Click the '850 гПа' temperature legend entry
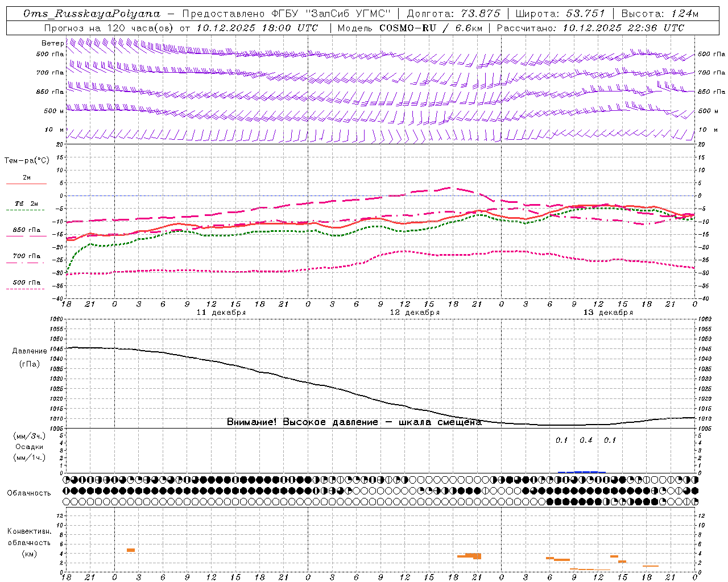Screen dimensions: 728x582 pos(26,230)
